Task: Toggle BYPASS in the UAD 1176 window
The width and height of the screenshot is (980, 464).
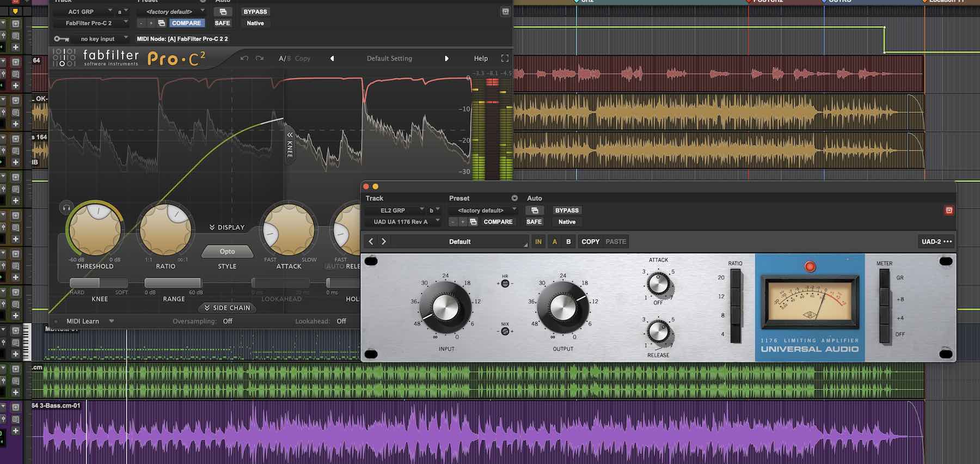Action: pyautogui.click(x=567, y=210)
